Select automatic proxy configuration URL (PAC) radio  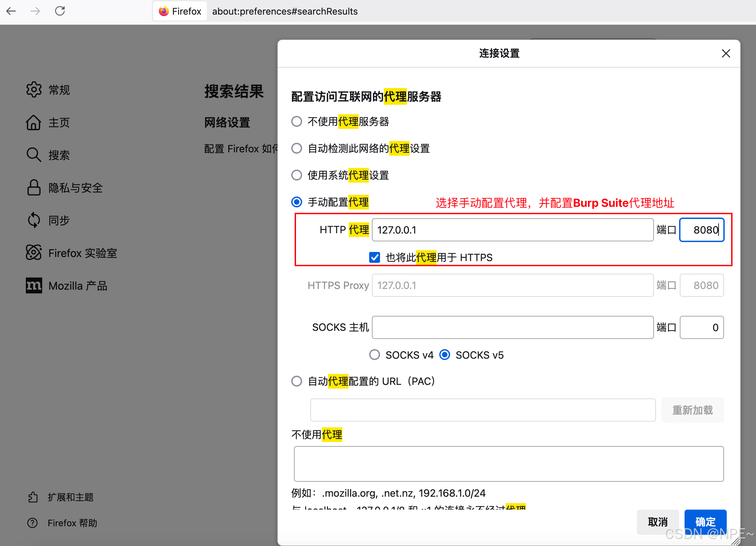[297, 381]
